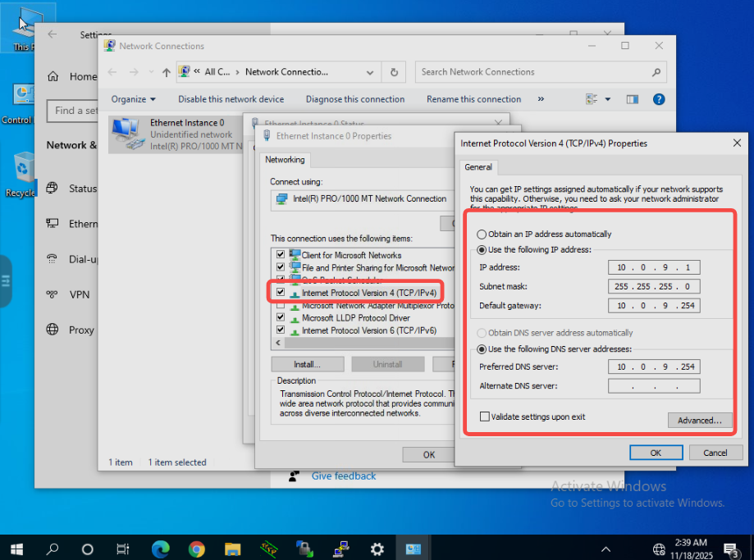Open Ethernet page in Settings sidebar

[x=72, y=224]
